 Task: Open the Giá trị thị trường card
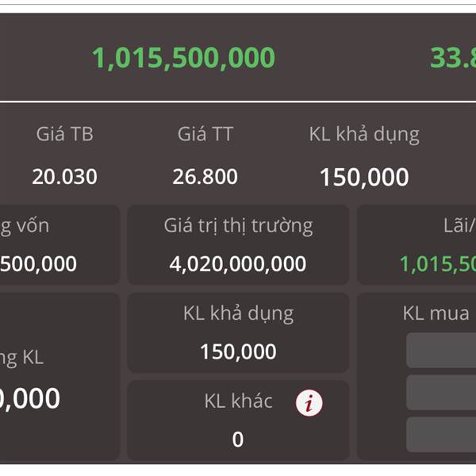pyautogui.click(x=238, y=244)
